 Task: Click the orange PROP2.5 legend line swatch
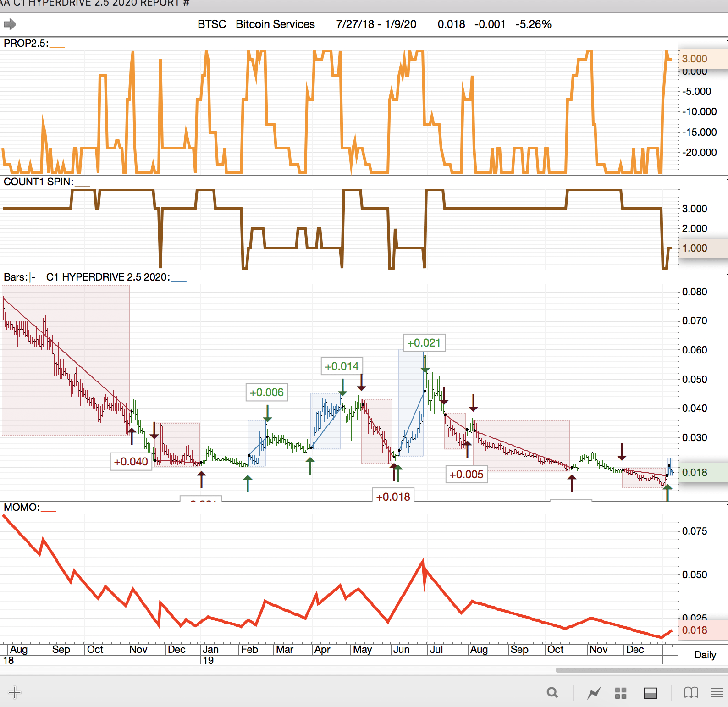(x=57, y=47)
